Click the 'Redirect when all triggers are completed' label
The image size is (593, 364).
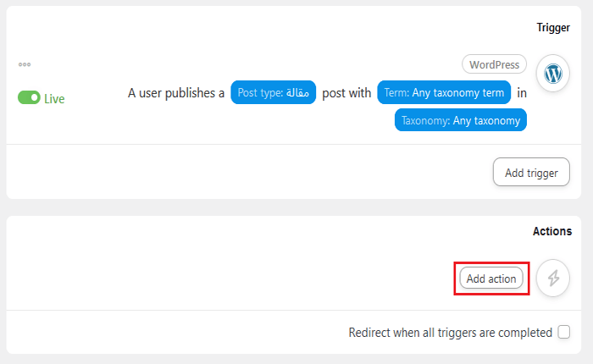(x=450, y=333)
